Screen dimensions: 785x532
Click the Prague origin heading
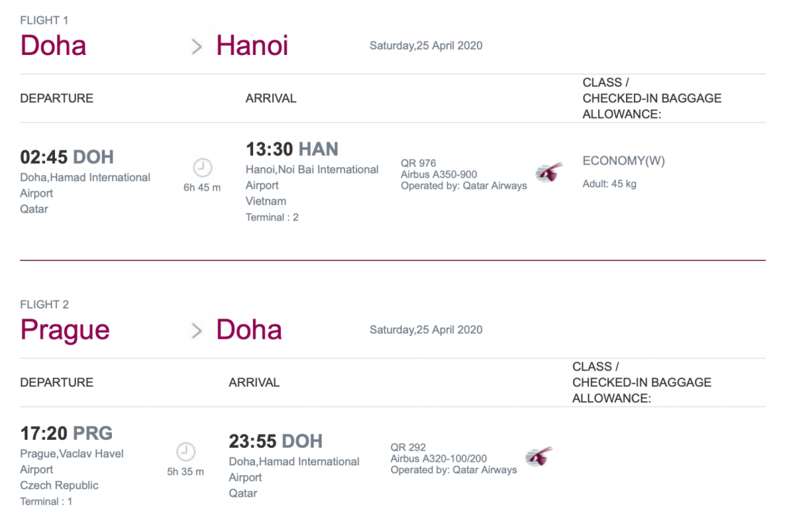pos(65,330)
